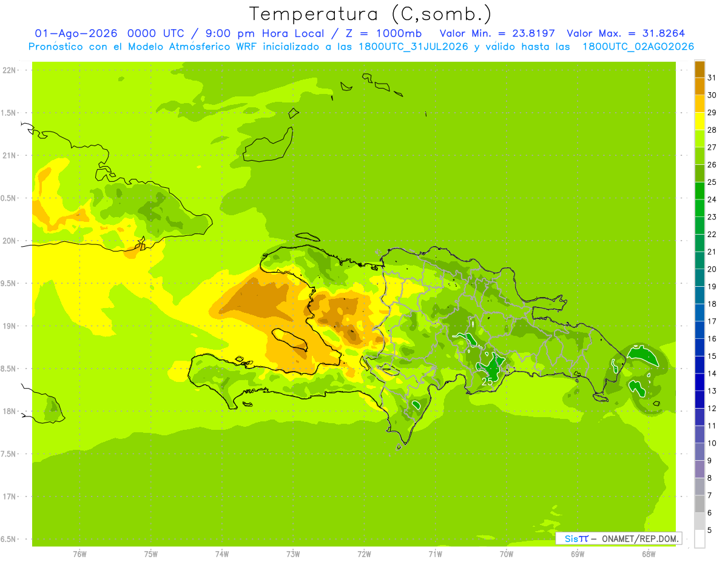The image size is (728, 562).
Task: Click the "20" value on the color legend
Action: [x=712, y=269]
